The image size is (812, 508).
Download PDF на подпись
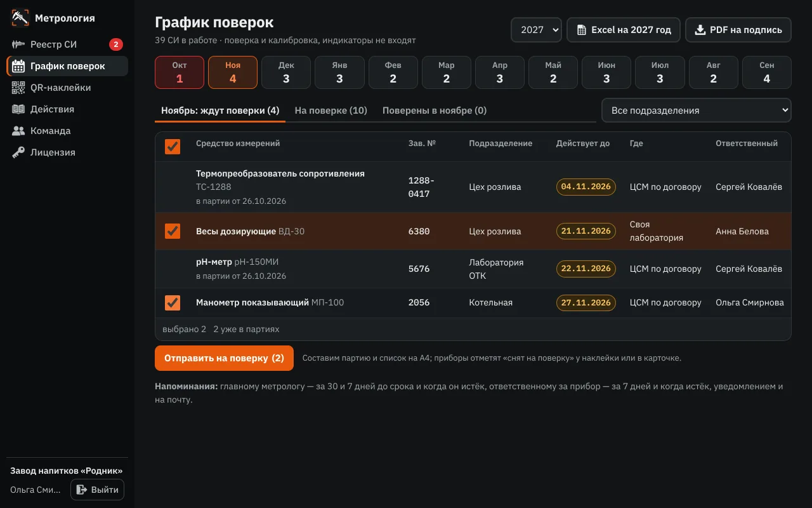tap(738, 30)
